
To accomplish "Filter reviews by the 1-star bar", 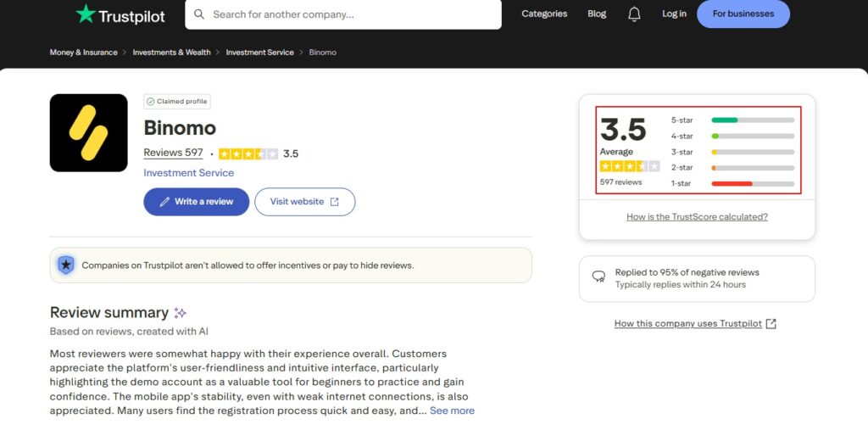I will coord(753,183).
